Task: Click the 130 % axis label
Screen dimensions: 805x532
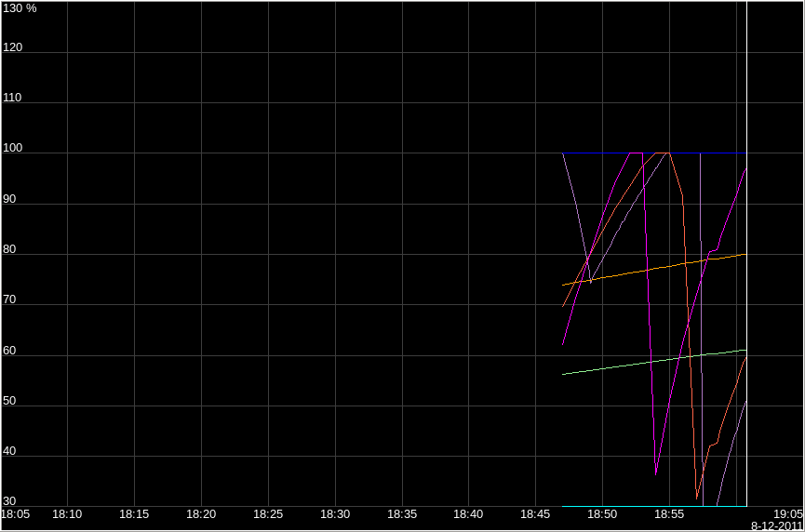Action: coord(19,7)
